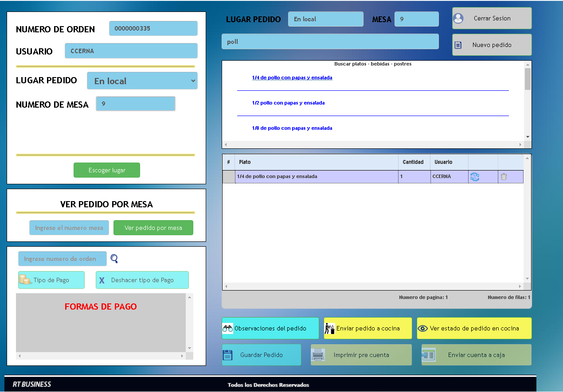Screen dimensions: 563x392
Task: Click the printer icon on Imprimir pre cuenta
Action: click(x=318, y=355)
